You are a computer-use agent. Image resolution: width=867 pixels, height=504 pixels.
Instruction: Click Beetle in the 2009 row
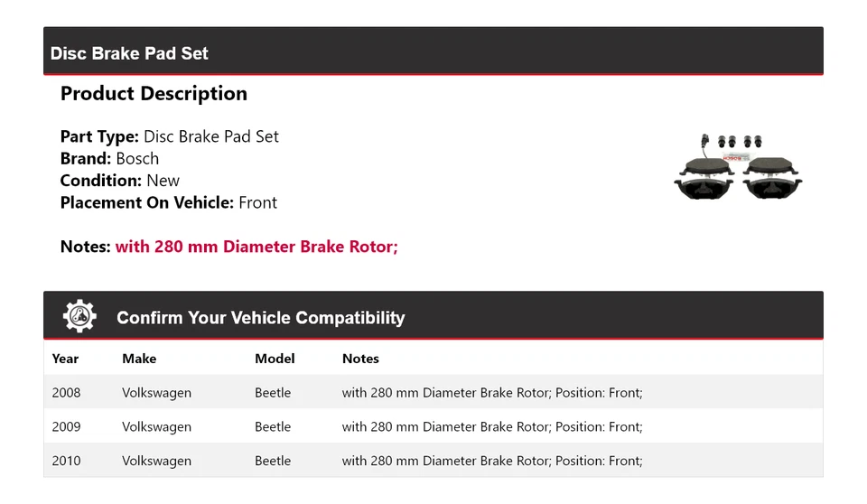coord(273,426)
